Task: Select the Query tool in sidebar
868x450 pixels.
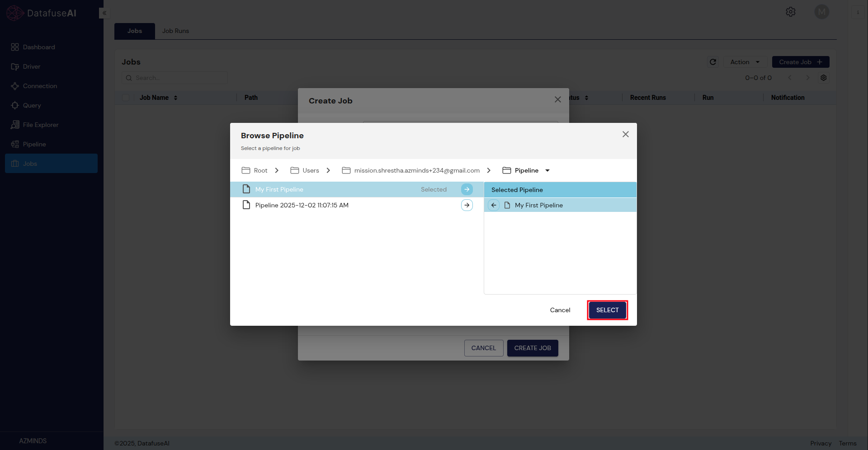Action: [x=32, y=105]
